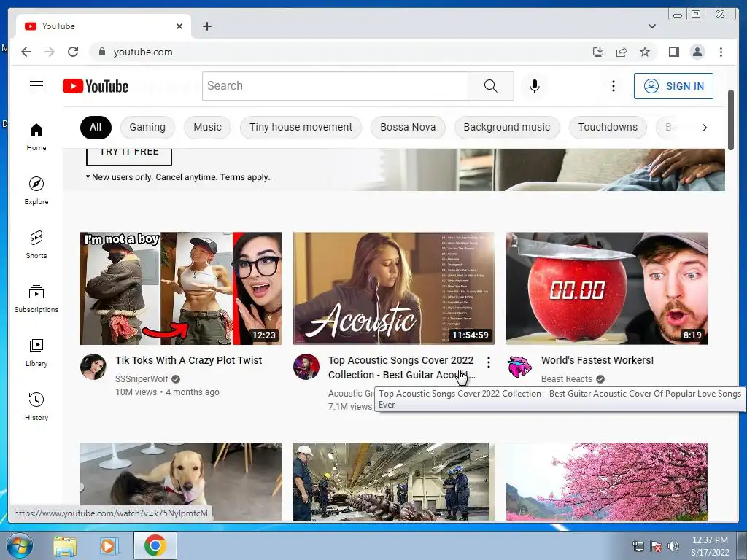
Task: Open the media player taskbar icon
Action: click(x=108, y=545)
